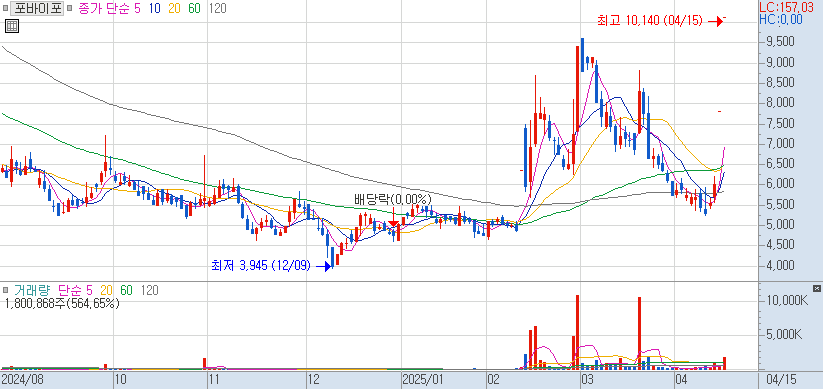Image resolution: width=823 pixels, height=389 pixels.
Task: Click the 거래량 volume indicator label
Action: (32, 290)
